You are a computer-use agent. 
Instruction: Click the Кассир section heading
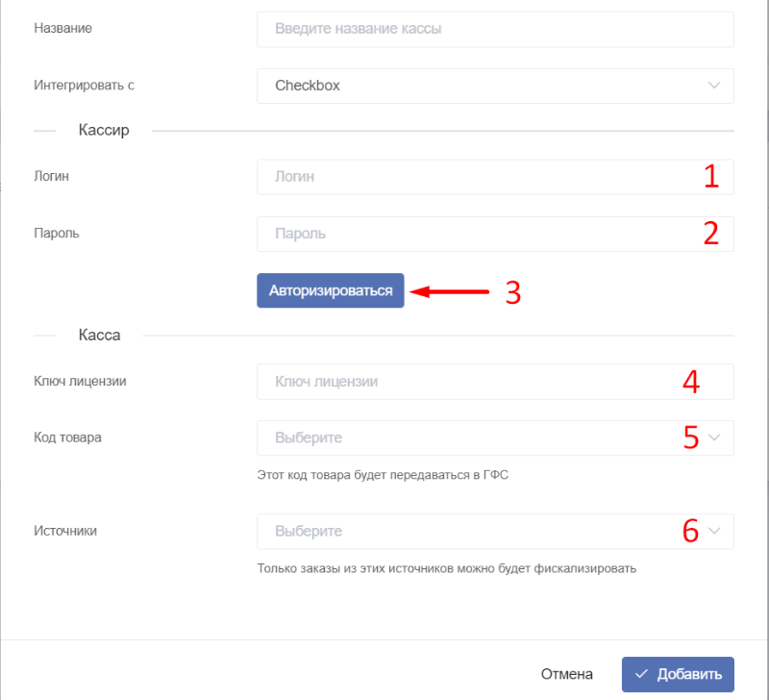(x=104, y=130)
